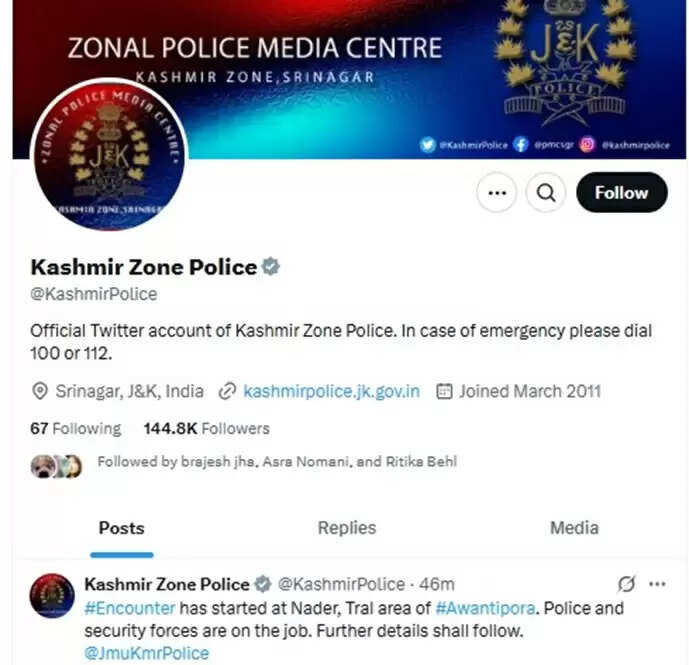
Task: Click the banner's Twitter bird icon
Action: click(x=428, y=145)
